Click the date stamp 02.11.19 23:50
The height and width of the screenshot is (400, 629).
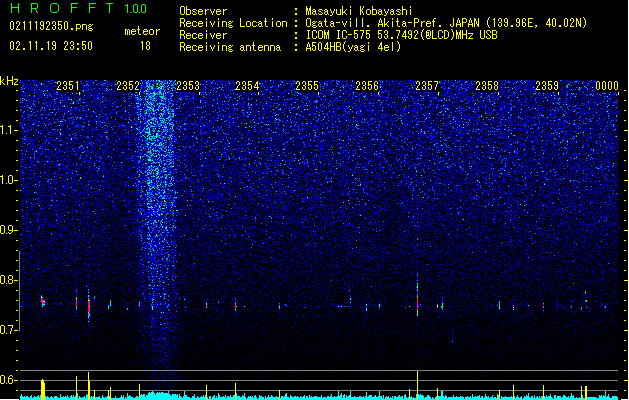click(x=51, y=45)
